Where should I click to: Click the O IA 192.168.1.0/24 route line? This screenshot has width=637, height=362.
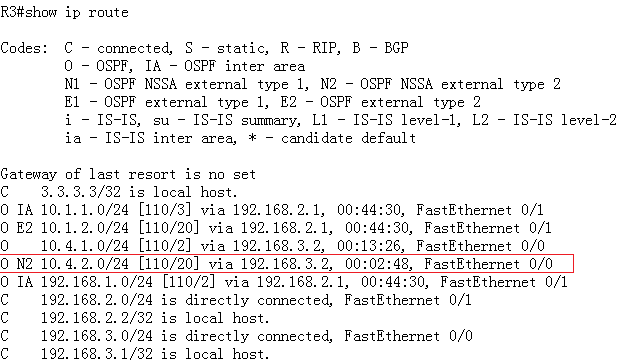pyautogui.click(x=284, y=282)
